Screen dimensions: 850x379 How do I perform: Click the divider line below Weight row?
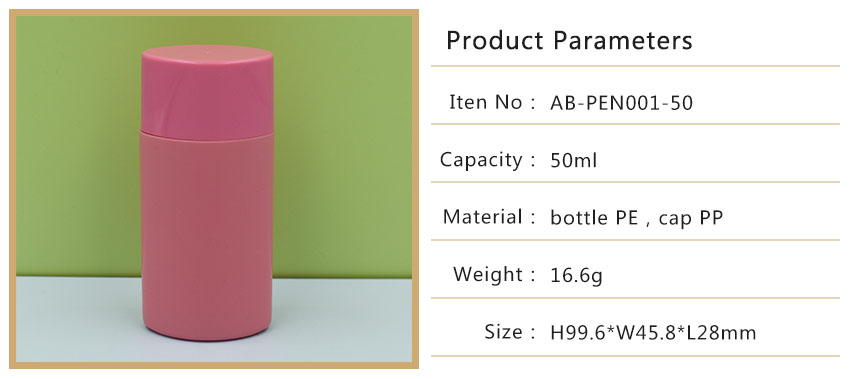click(635, 298)
